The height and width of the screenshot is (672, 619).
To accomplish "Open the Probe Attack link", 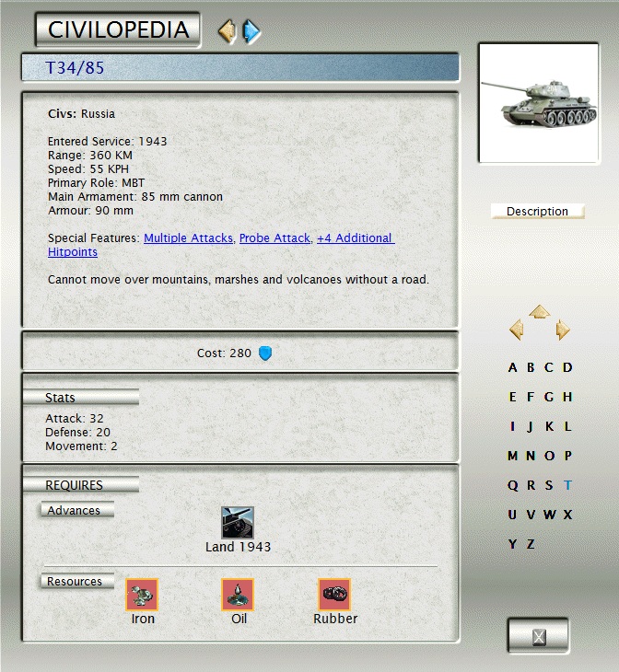I will [275, 238].
